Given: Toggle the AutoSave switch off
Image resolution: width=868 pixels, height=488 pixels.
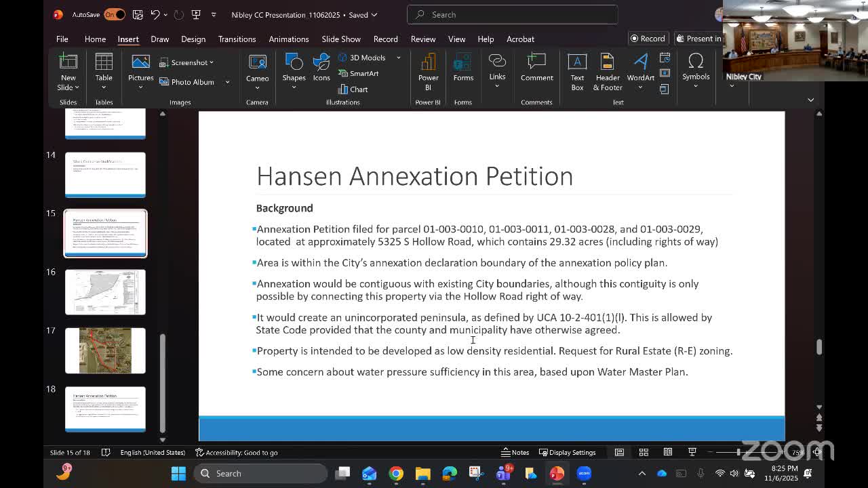Looking at the screenshot, I should (114, 14).
